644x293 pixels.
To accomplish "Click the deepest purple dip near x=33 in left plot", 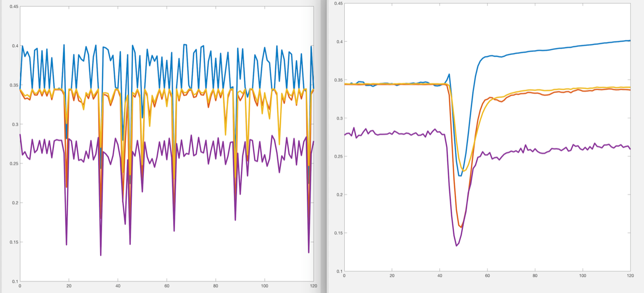I will 101,255.
